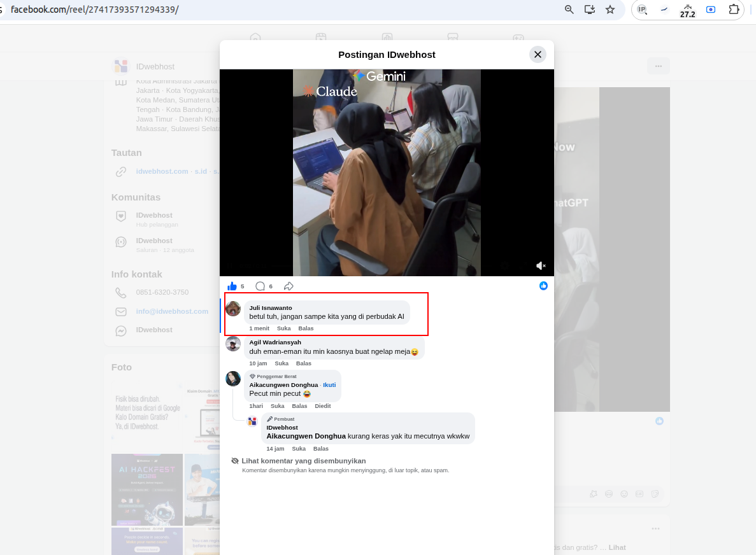Click Suka under Juli Isnawanto's comment
This screenshot has height=555, width=756.
tap(283, 328)
